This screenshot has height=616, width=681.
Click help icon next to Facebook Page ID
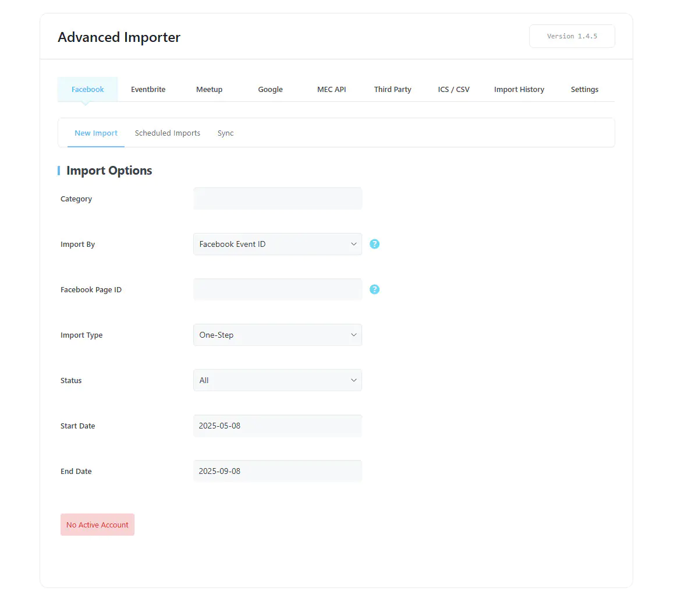(374, 289)
